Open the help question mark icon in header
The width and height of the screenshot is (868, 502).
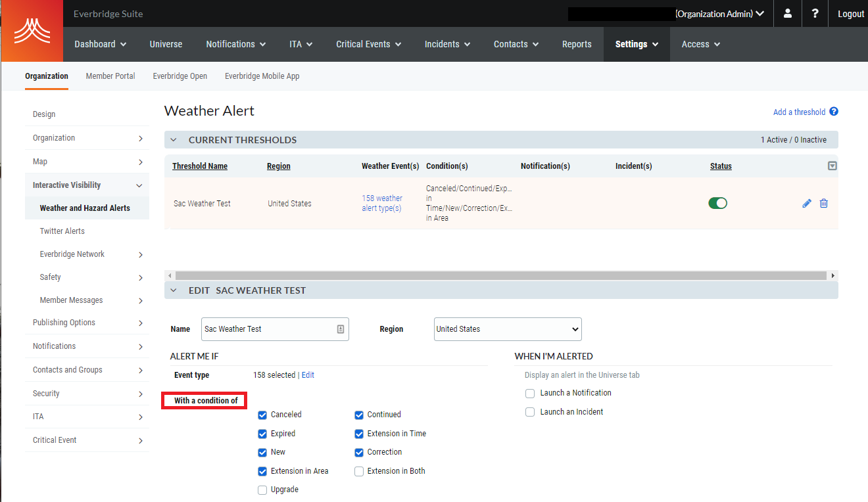pos(815,14)
